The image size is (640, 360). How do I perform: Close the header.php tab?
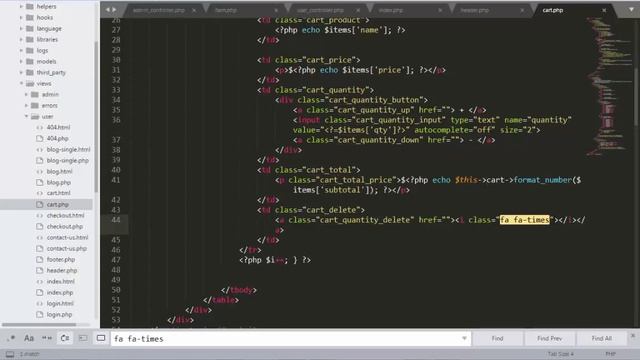tap(522, 10)
